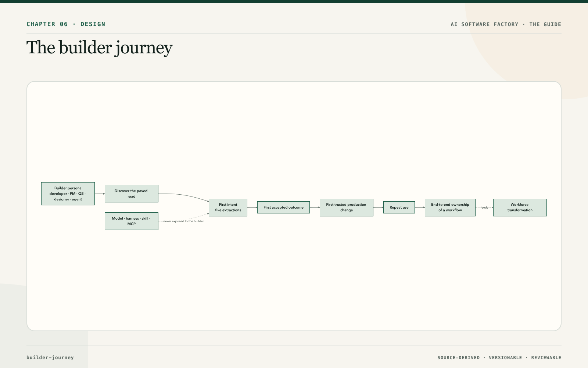The image size is (588, 368).
Task: Click the 'builder-journey' footer label
Action: (x=50, y=357)
